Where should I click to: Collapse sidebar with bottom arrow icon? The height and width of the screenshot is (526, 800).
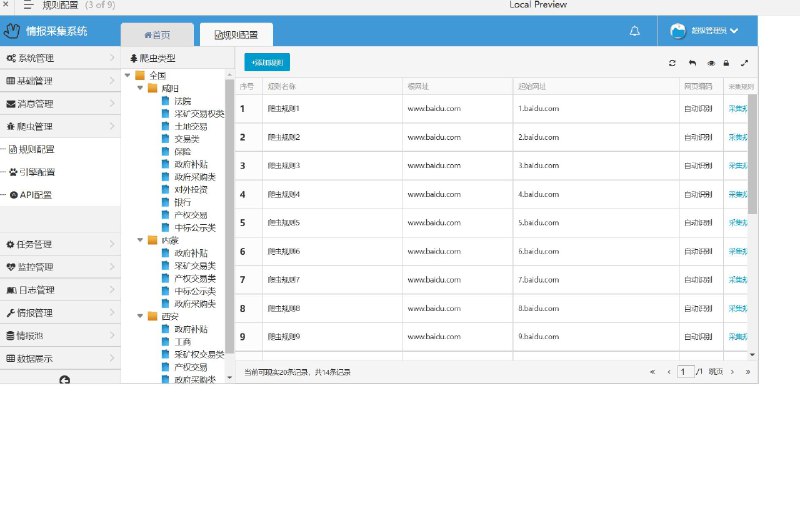pyautogui.click(x=64, y=380)
